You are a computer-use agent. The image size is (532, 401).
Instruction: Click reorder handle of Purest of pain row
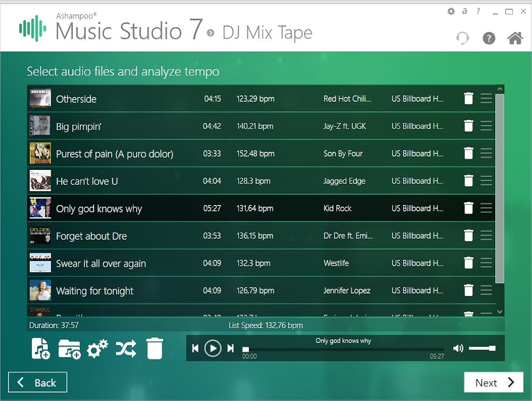(486, 153)
